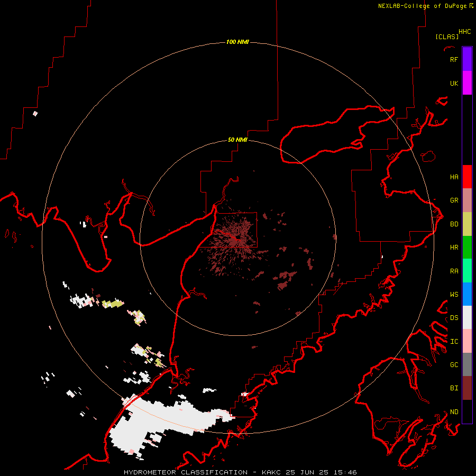476x476 pixels.
Task: Click the HA red legend swatch
Action: [467, 177]
